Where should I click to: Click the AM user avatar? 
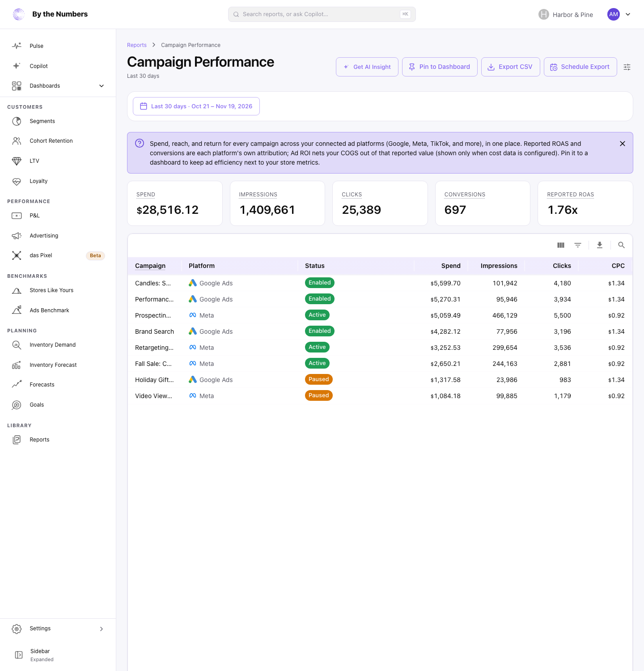(614, 14)
